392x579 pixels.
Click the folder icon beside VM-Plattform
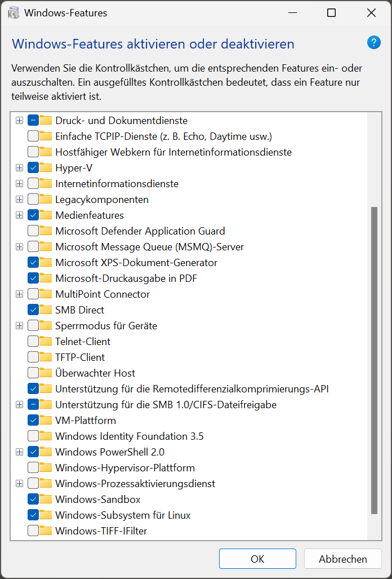(46, 420)
